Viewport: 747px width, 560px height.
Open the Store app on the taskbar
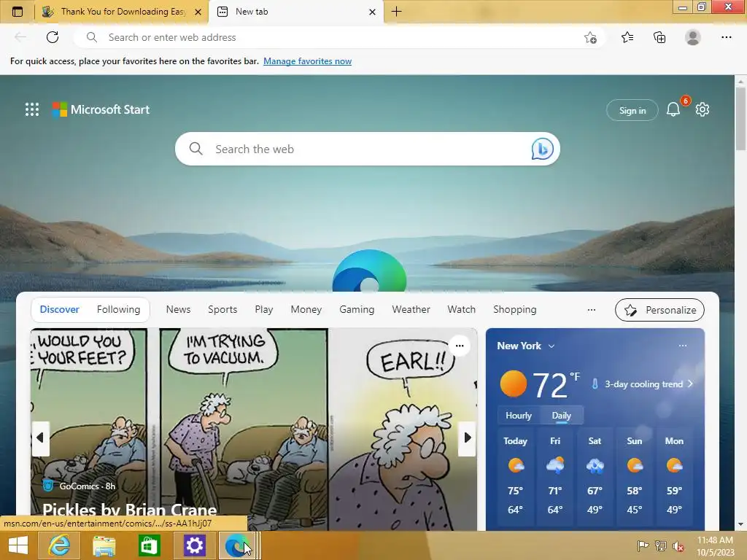coord(149,545)
